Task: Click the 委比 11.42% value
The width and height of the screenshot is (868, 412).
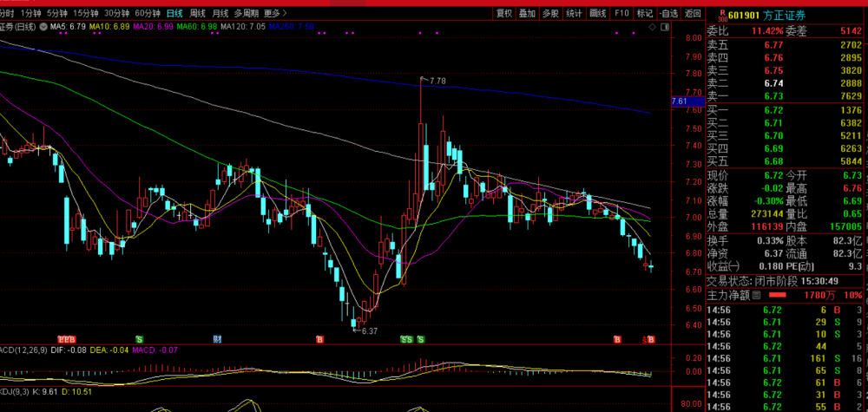Action: click(767, 31)
